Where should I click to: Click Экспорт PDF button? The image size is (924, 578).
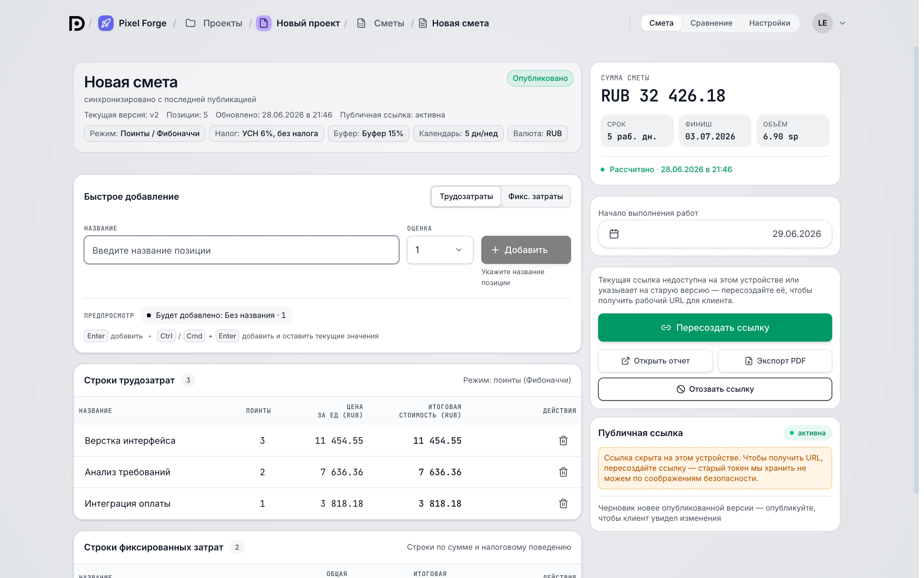pyautogui.click(x=775, y=361)
